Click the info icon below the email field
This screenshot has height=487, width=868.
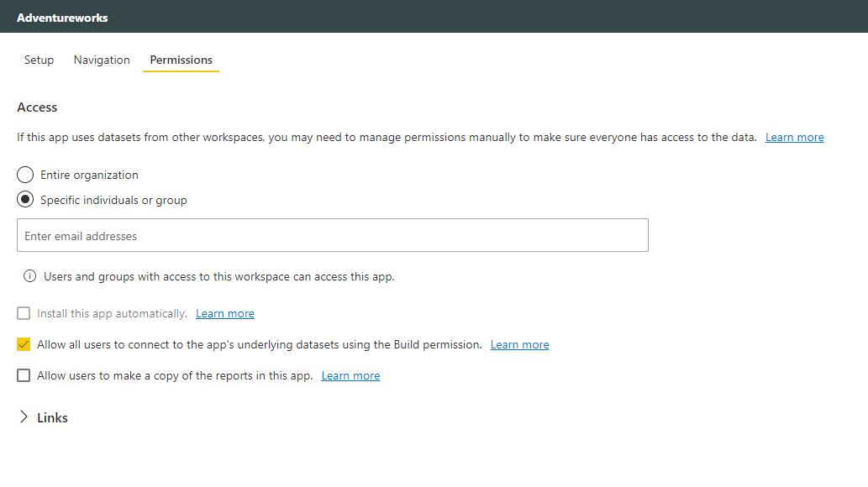pos(30,276)
